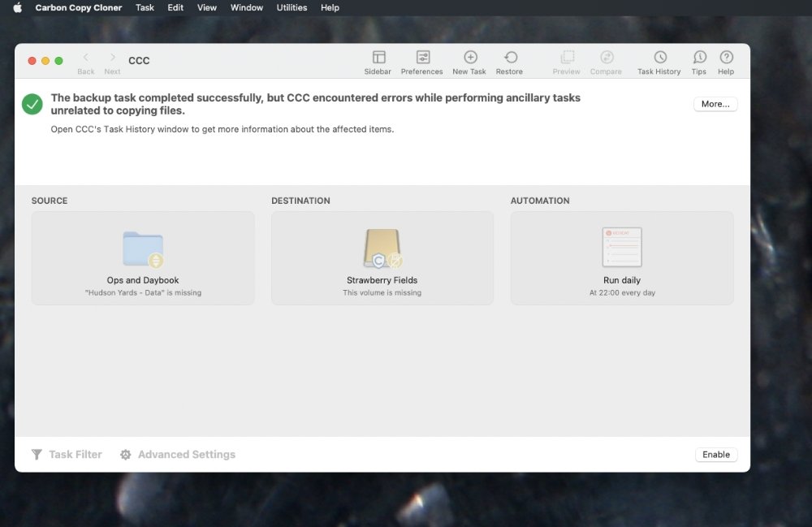This screenshot has height=527, width=812.
Task: Open the Window menu
Action: click(247, 8)
